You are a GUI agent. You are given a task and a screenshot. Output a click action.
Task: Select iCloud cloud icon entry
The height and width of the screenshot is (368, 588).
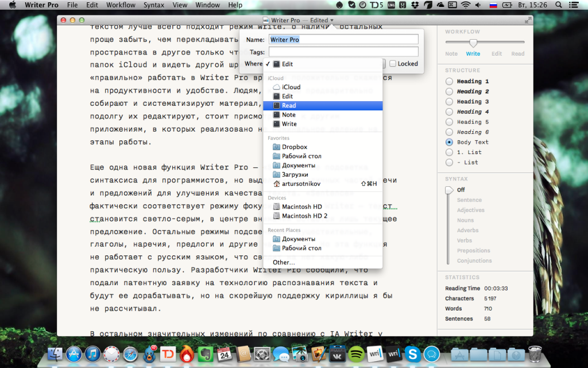pos(291,87)
